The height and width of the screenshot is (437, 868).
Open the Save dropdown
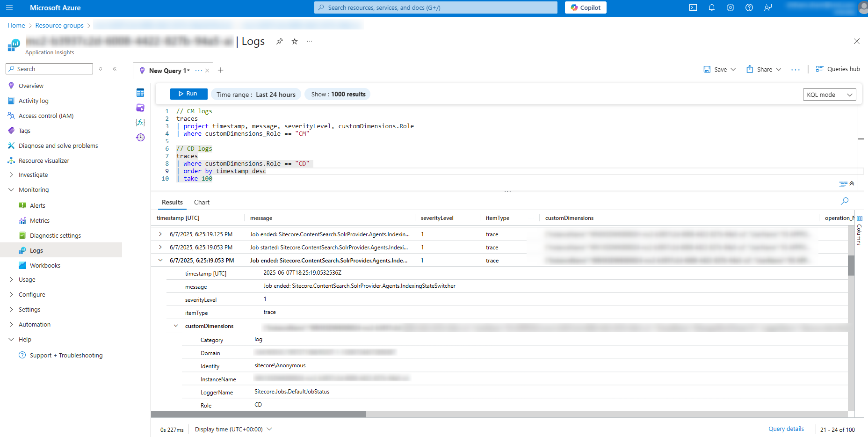pyautogui.click(x=720, y=69)
